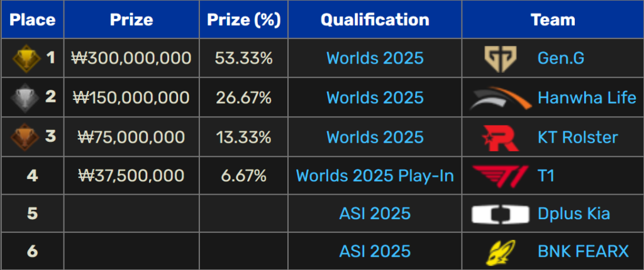Click the T1 team logo
Image resolution: width=644 pixels, height=270 pixels.
[500, 176]
